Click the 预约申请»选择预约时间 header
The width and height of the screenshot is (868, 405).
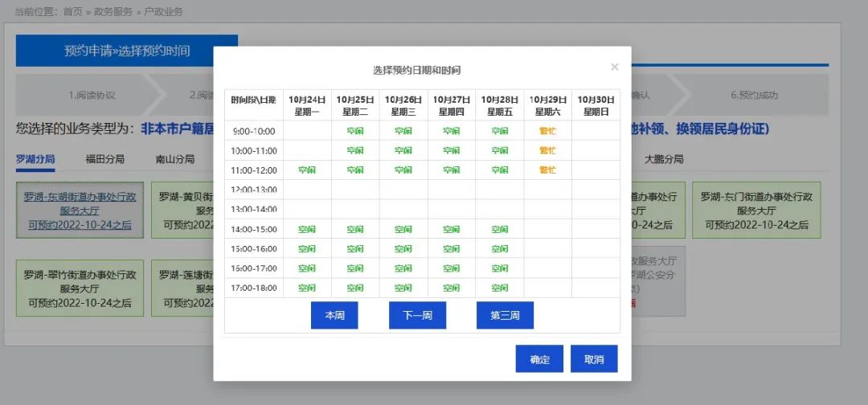tap(127, 51)
